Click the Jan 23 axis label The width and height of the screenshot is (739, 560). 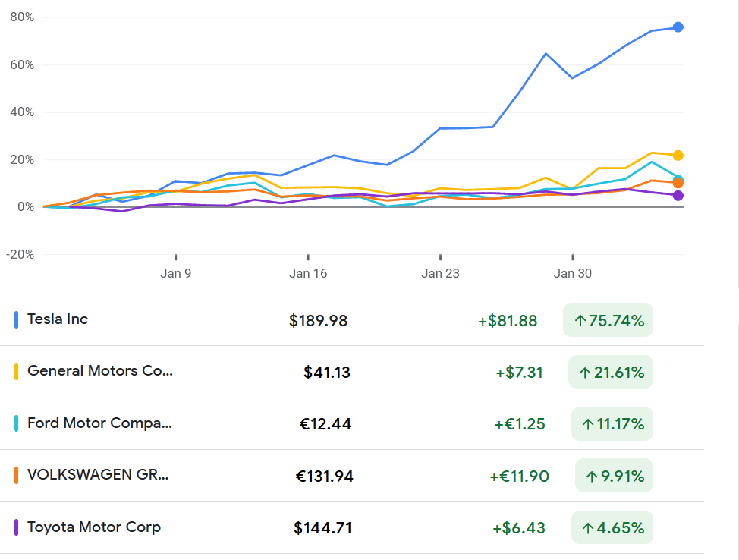coord(440,273)
